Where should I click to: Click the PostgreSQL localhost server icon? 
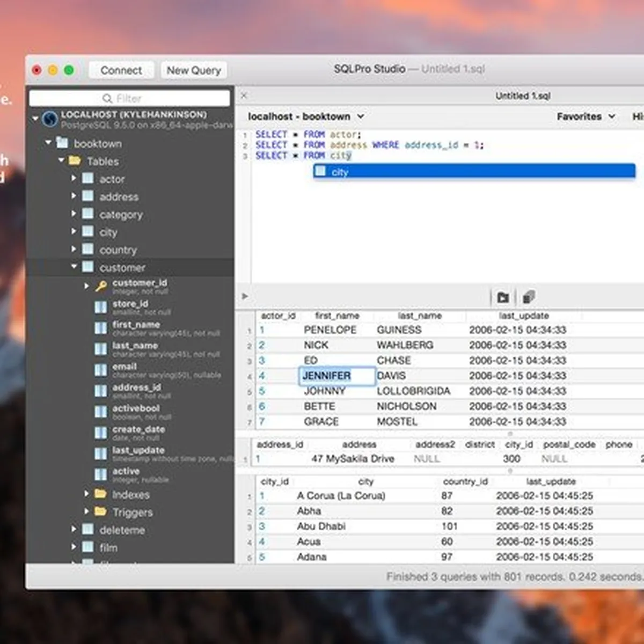pyautogui.click(x=50, y=119)
